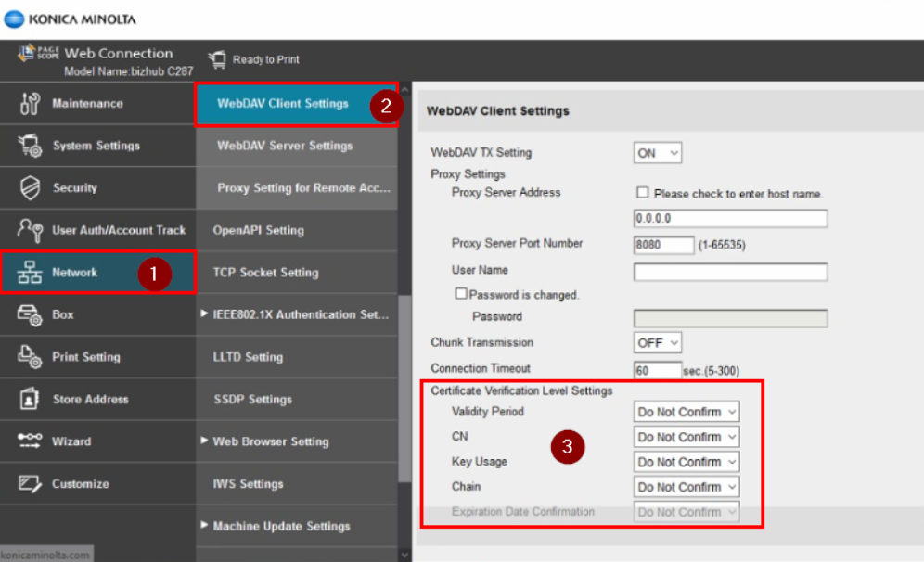Click the Security shield icon

[x=29, y=187]
